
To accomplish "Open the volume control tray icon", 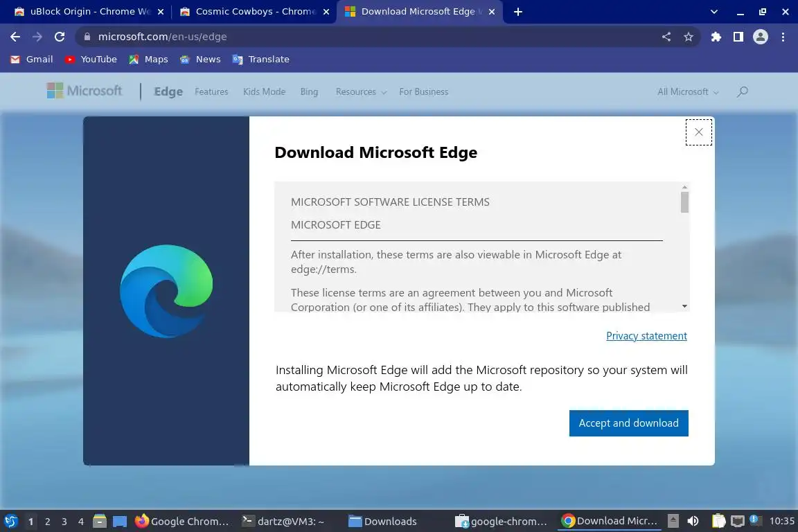I will [693, 521].
